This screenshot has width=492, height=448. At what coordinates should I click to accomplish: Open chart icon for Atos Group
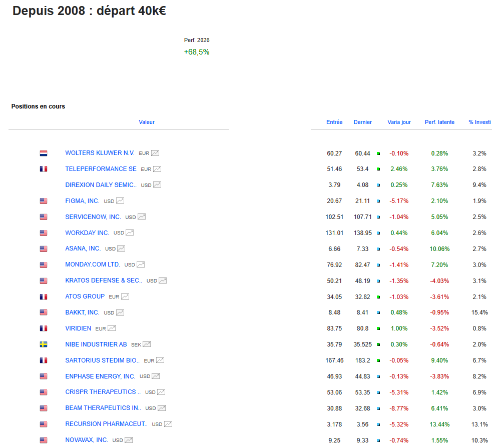[x=125, y=296]
